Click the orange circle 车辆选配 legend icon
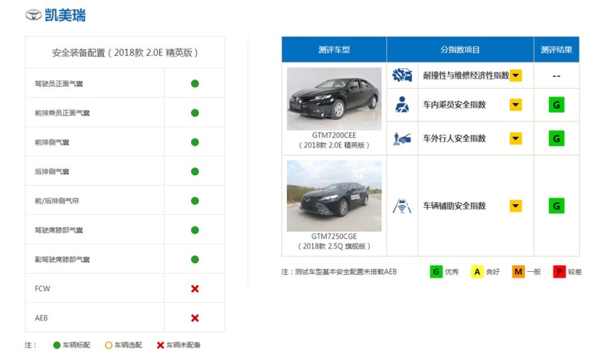The image size is (605, 364). pos(109,345)
